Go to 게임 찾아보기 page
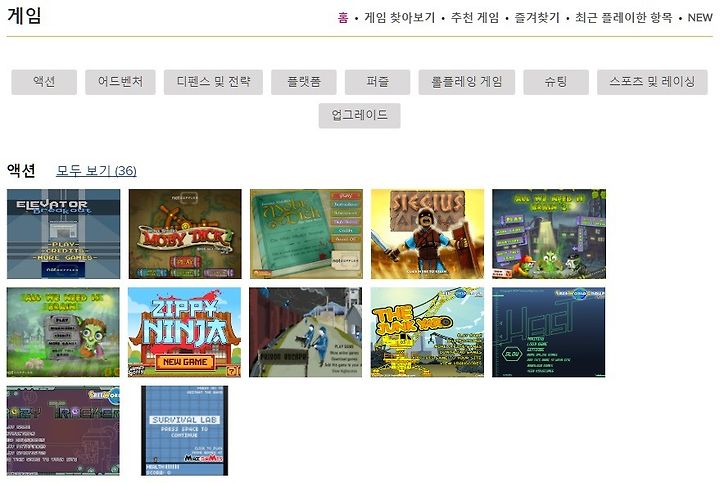The image size is (720, 483). (399, 17)
